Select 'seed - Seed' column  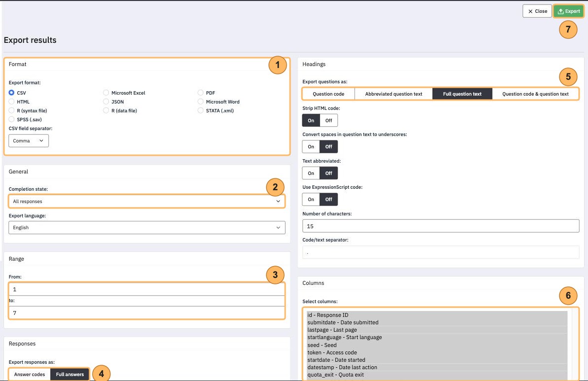click(437, 345)
